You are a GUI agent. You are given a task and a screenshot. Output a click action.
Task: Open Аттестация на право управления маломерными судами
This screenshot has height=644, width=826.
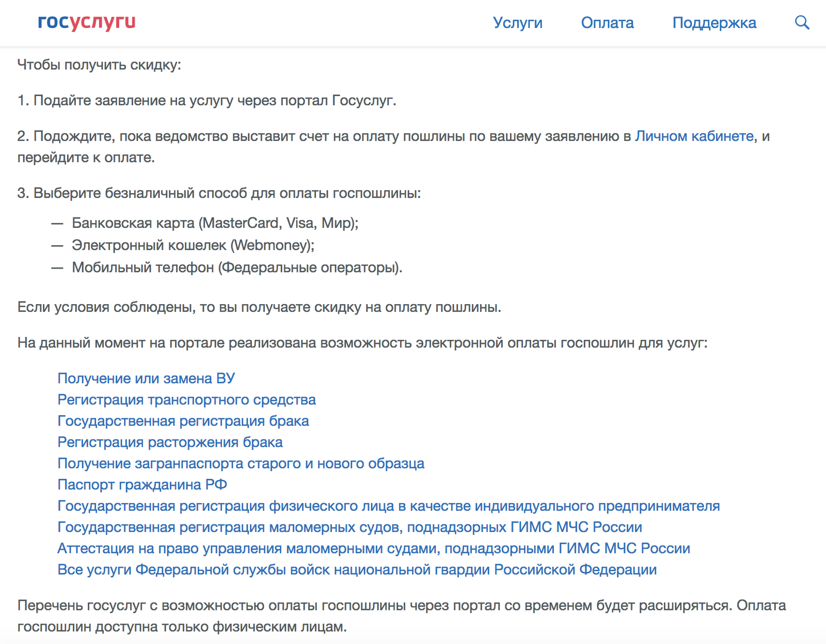pos(374,547)
